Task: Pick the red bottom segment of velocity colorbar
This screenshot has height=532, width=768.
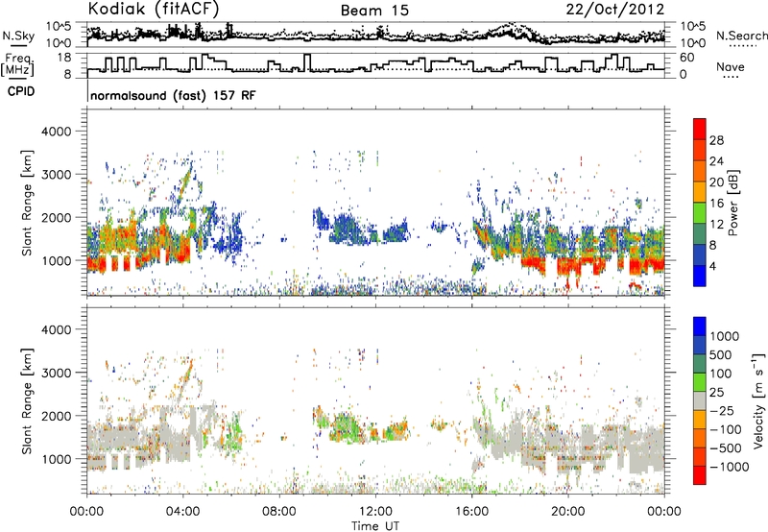Action: click(700, 474)
